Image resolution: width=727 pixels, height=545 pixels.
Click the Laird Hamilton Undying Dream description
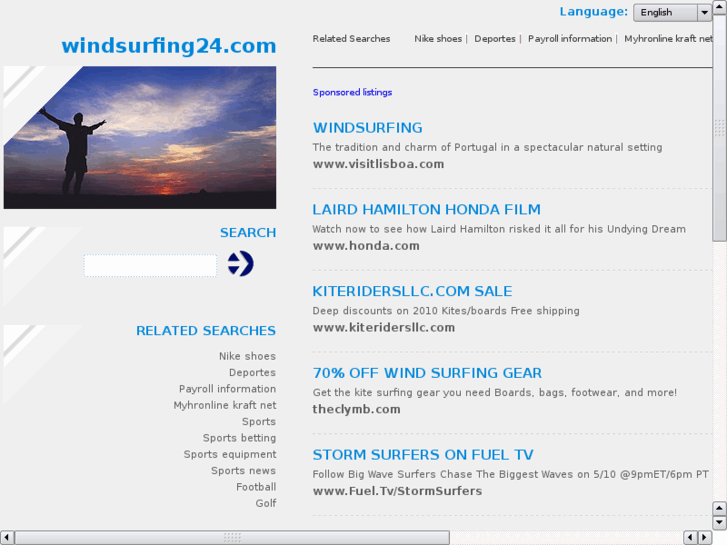499,229
